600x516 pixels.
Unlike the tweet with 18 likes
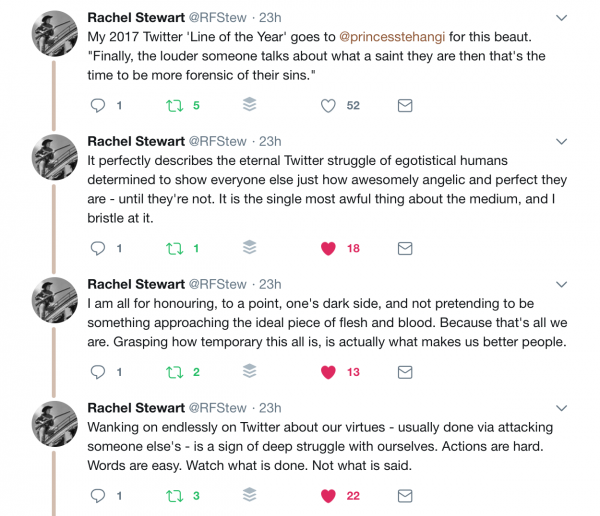click(x=328, y=248)
